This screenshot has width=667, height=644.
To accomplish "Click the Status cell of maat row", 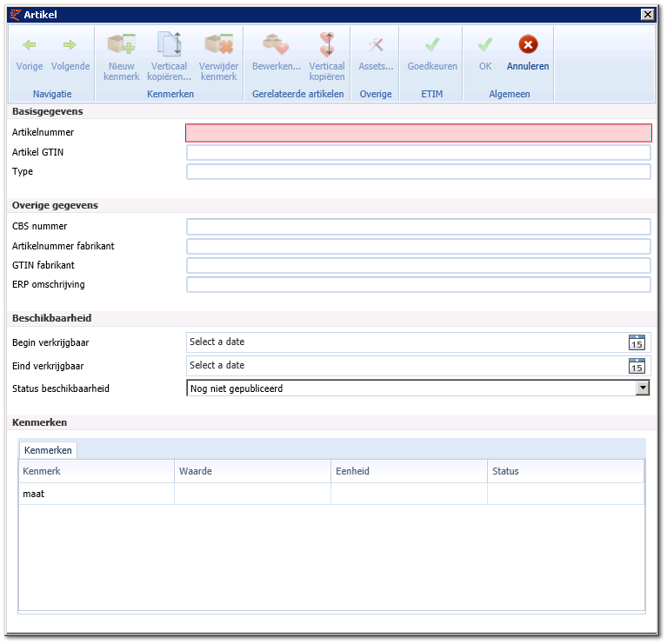I will tap(566, 494).
